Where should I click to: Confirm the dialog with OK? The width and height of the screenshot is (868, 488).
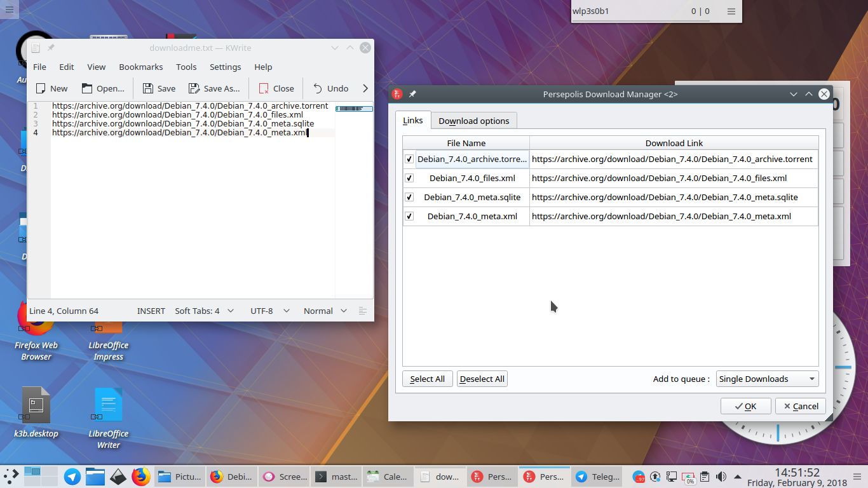(x=745, y=406)
